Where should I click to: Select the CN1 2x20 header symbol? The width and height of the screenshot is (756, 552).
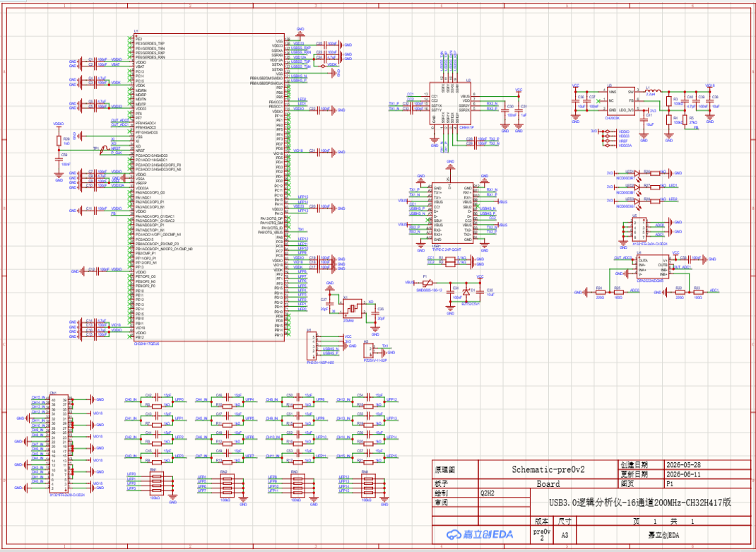point(59,443)
